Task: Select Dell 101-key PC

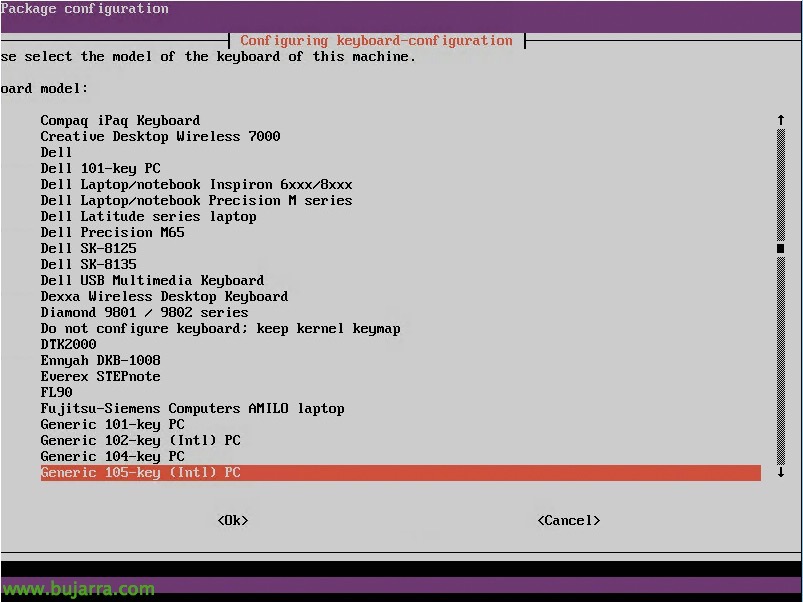Action: (x=100, y=168)
